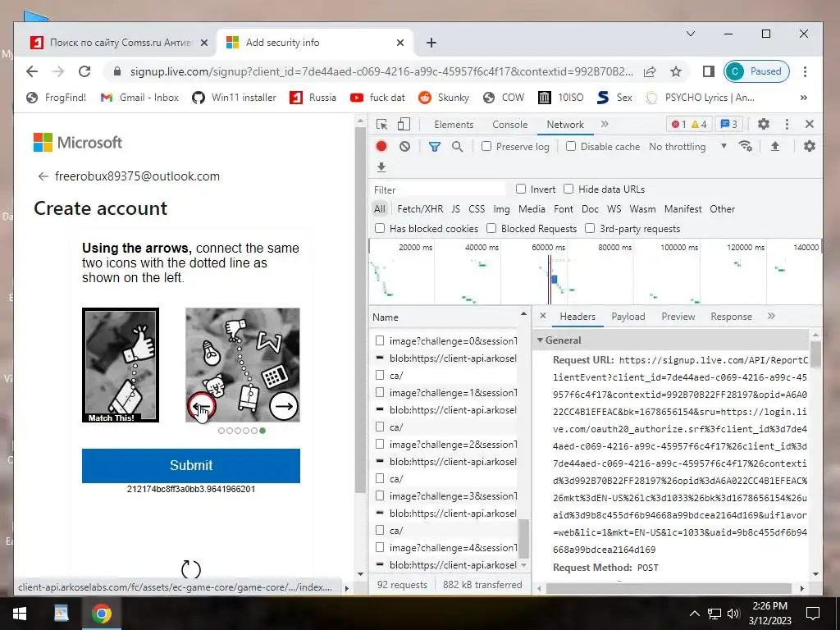Filter requests by Fetch/XHR
The height and width of the screenshot is (630, 840).
[x=420, y=209]
